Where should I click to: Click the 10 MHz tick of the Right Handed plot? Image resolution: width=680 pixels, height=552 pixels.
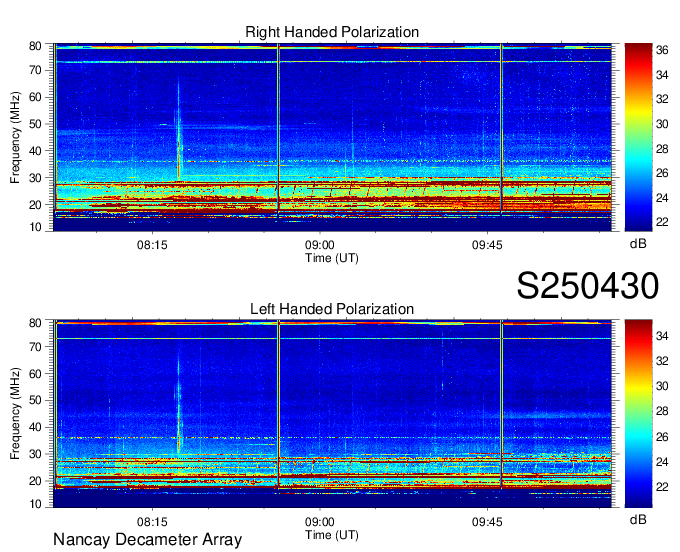pos(35,227)
